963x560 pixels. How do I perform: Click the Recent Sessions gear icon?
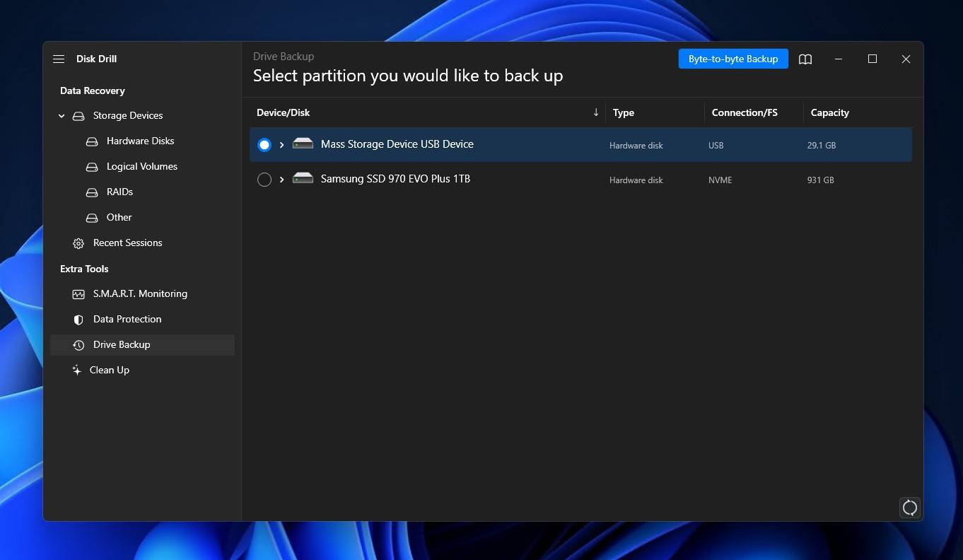point(78,243)
